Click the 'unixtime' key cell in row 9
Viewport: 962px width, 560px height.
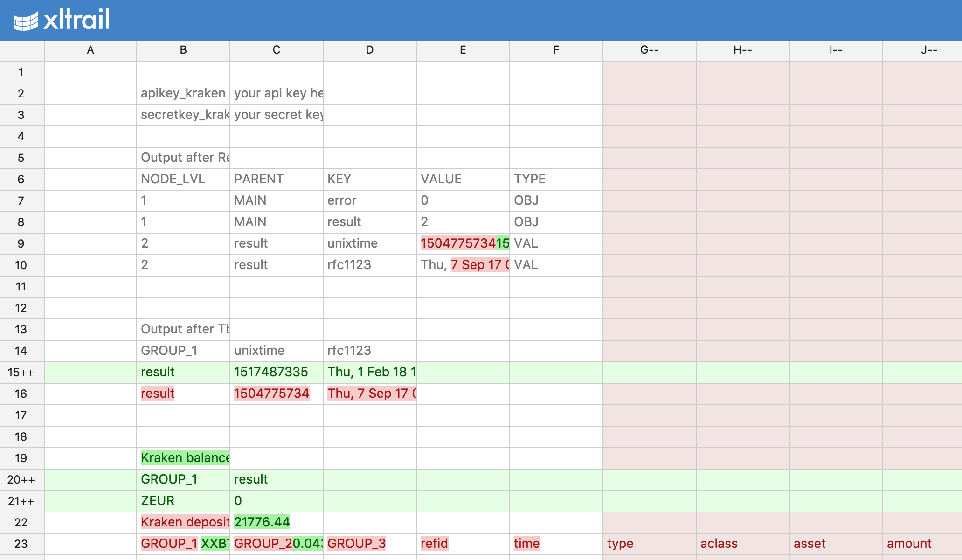click(x=370, y=244)
